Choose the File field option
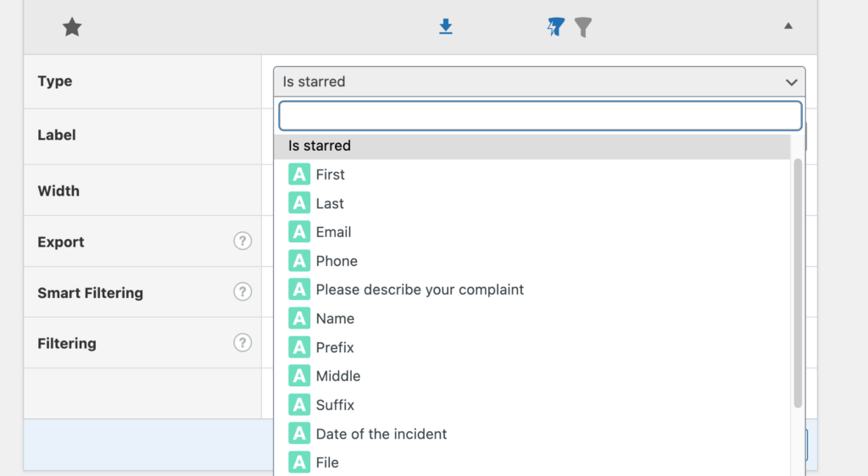This screenshot has width=868, height=476. 327,462
